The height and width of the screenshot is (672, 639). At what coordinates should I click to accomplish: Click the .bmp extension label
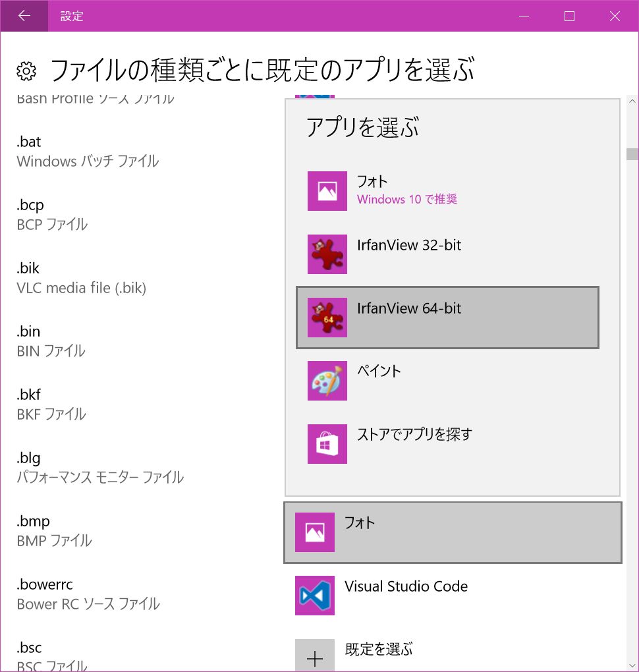[x=34, y=522]
